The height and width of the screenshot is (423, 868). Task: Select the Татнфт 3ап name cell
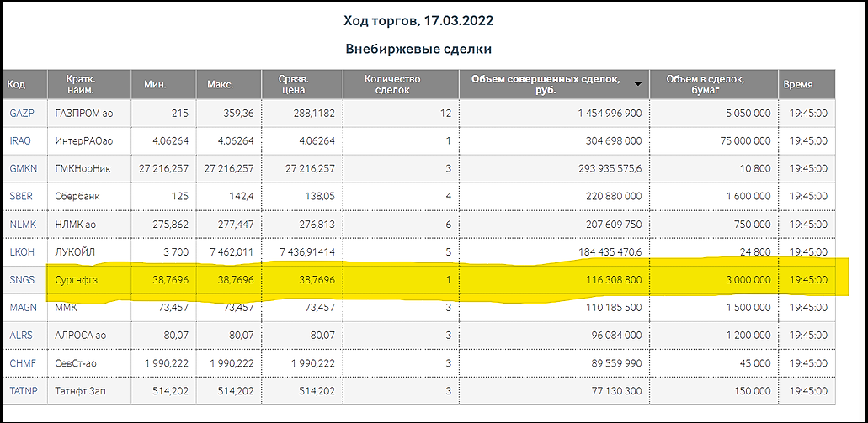(x=89, y=391)
